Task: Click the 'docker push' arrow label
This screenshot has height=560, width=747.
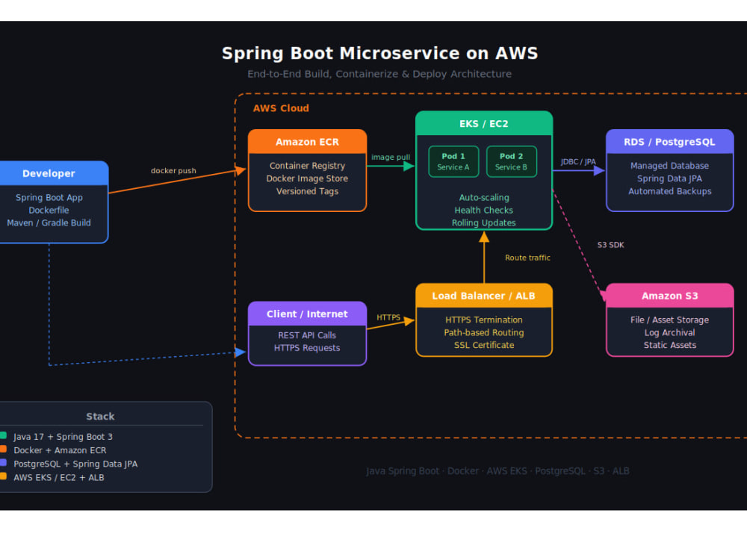Action: tap(173, 170)
